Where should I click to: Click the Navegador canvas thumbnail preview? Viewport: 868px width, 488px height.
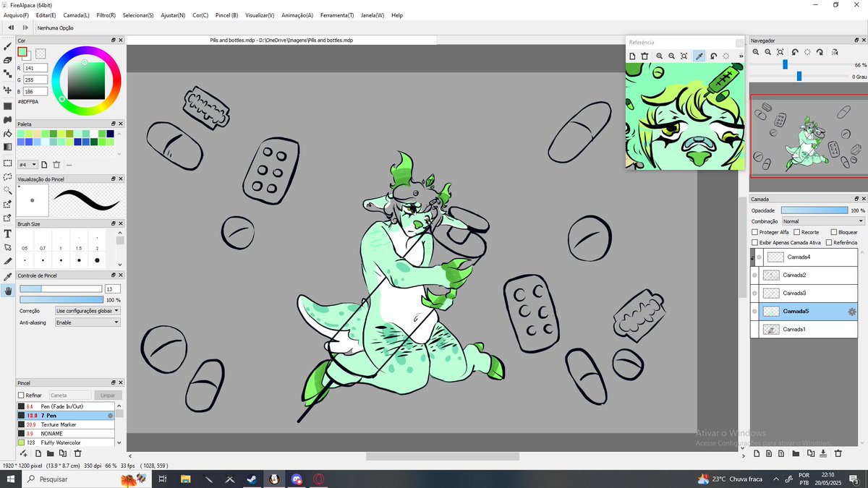[x=809, y=136]
